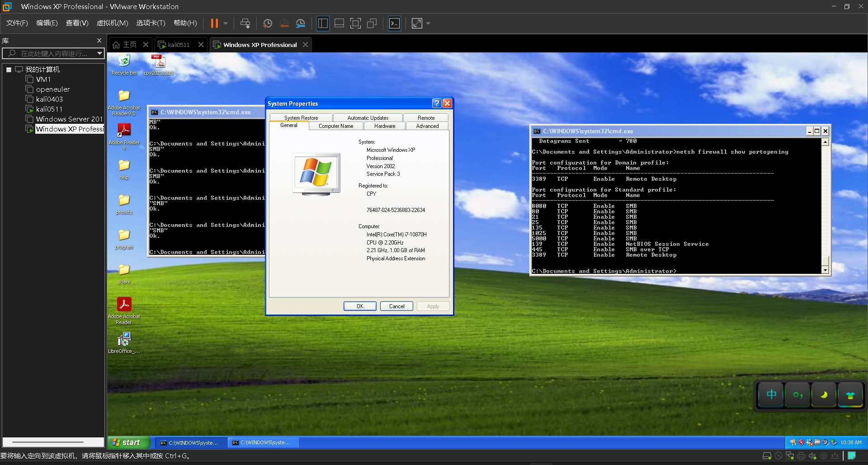868x465 pixels.
Task: Open the stretch display dropdown arrow
Action: click(428, 23)
